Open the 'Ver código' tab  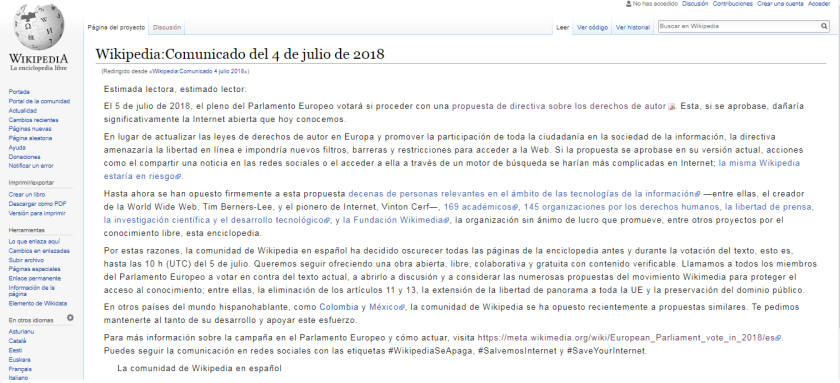coord(592,28)
